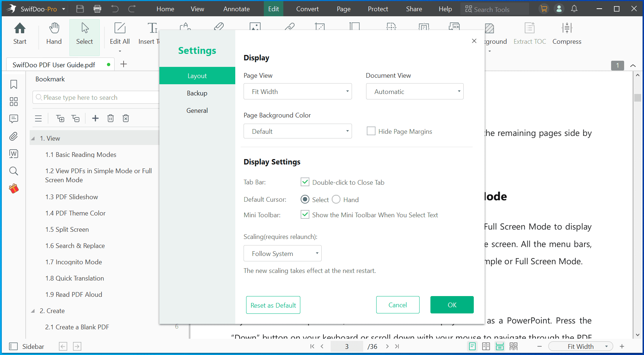Switch to two-page view icon

(x=486, y=346)
